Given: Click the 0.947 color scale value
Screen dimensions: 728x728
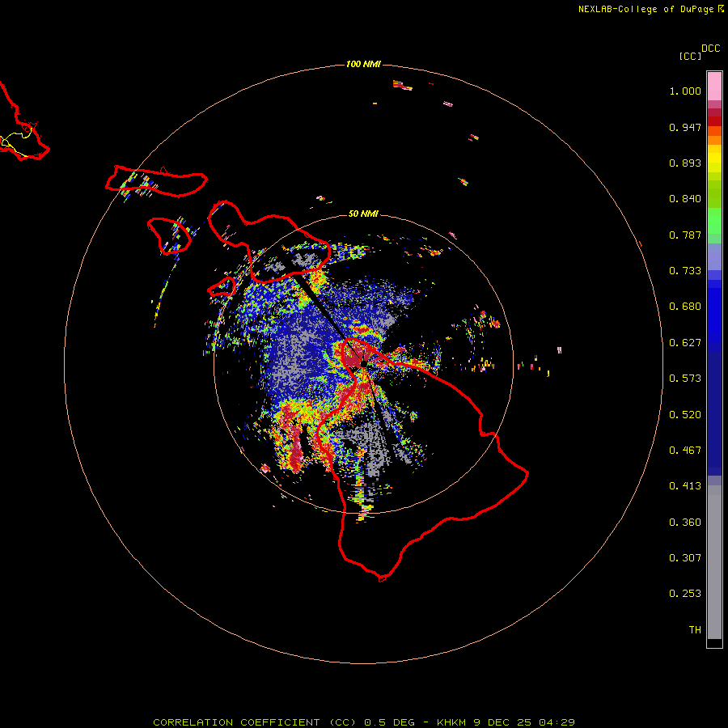Looking at the screenshot, I should click(x=685, y=127).
